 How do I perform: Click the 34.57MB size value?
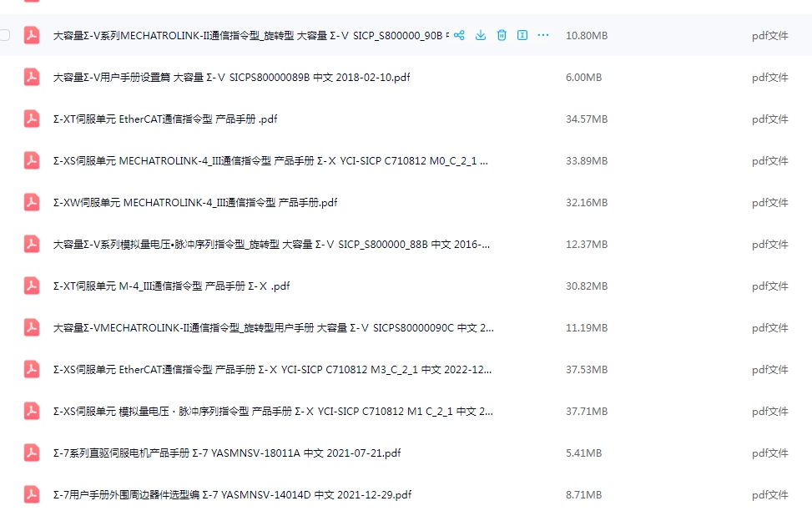[x=586, y=119]
